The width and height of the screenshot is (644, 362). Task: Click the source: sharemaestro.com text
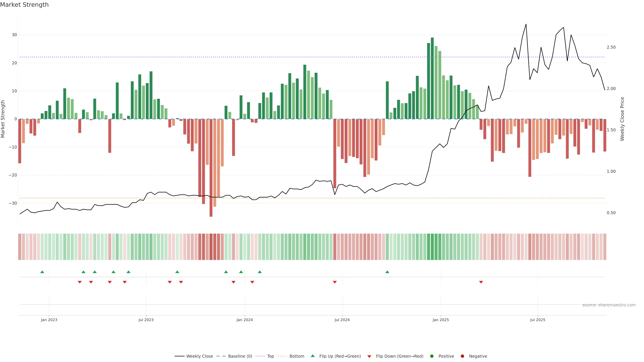point(609,305)
